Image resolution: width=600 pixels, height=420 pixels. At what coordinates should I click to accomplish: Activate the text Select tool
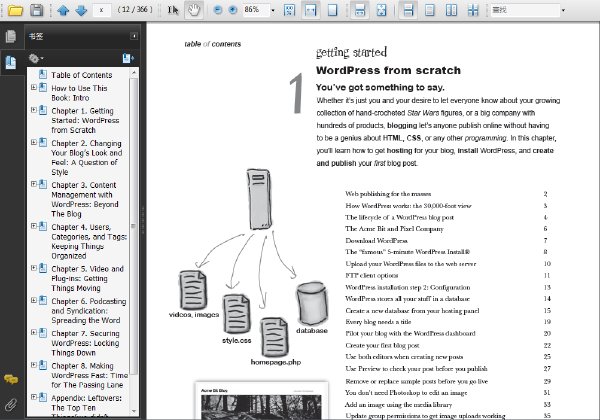pyautogui.click(x=173, y=10)
